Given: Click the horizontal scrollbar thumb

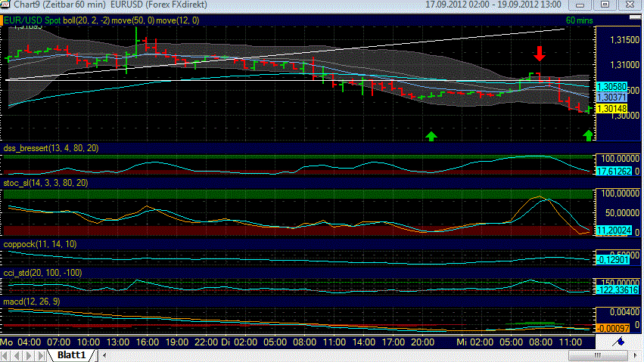Looking at the screenshot, I should coord(598,355).
